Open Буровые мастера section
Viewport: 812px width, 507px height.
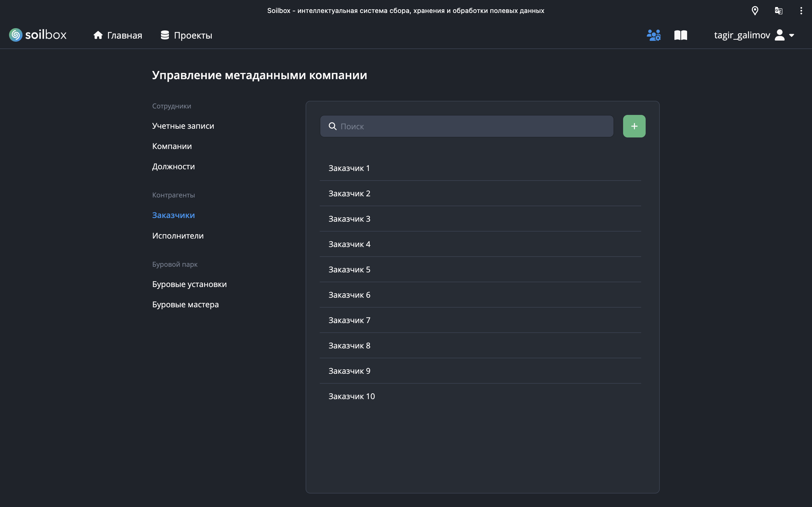185,304
